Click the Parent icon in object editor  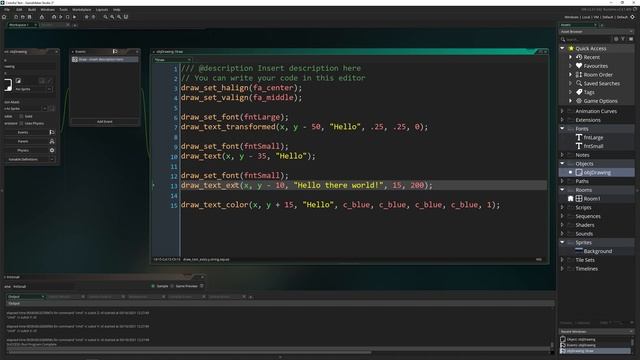click(x=52, y=141)
